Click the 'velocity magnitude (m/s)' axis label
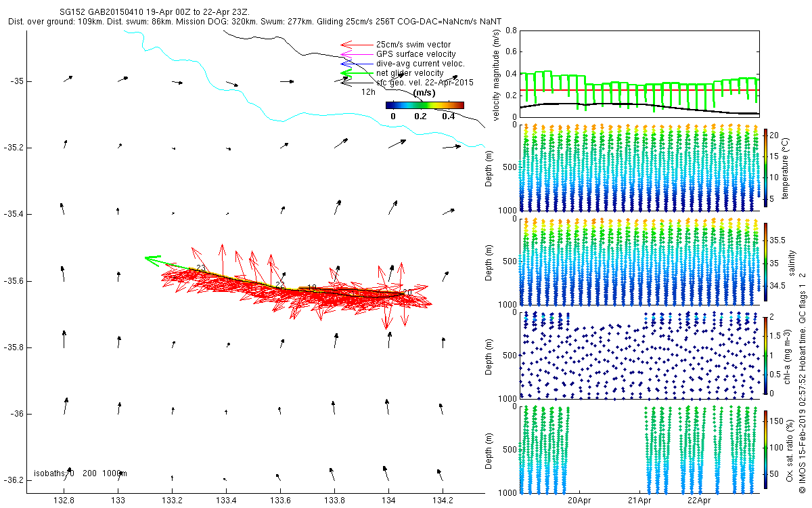This screenshot has width=812, height=508. point(497,76)
